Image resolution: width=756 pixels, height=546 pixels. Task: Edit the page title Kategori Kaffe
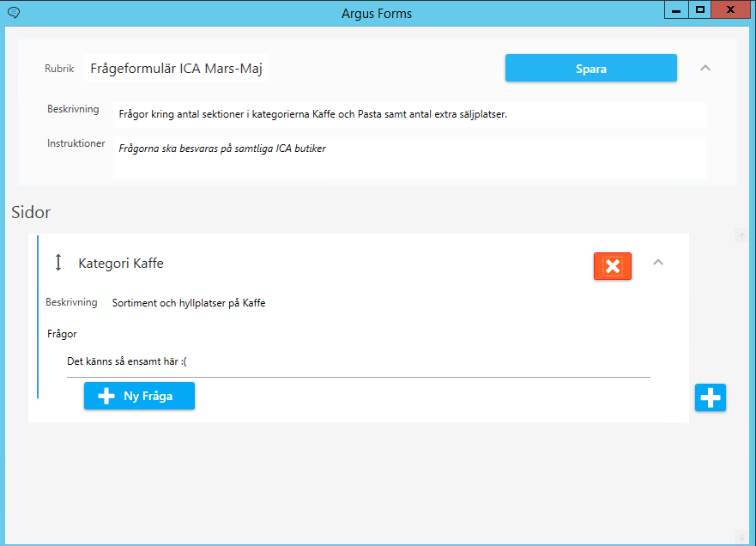click(121, 264)
